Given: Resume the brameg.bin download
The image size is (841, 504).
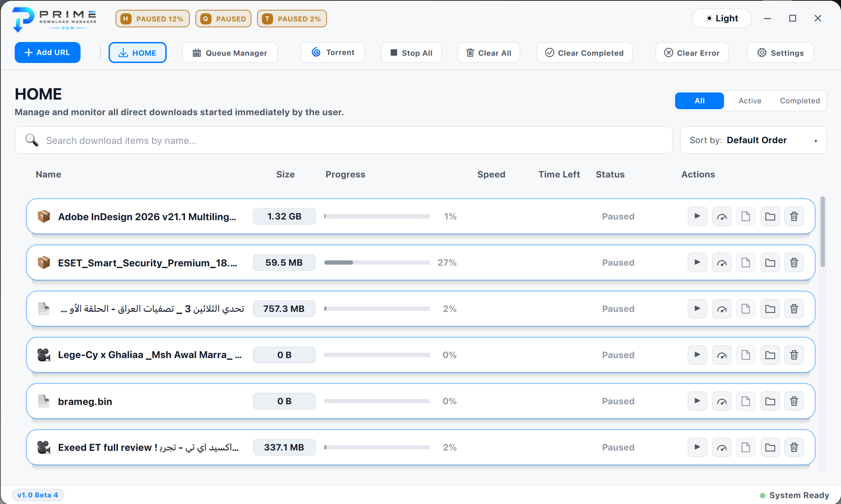Looking at the screenshot, I should click(697, 401).
